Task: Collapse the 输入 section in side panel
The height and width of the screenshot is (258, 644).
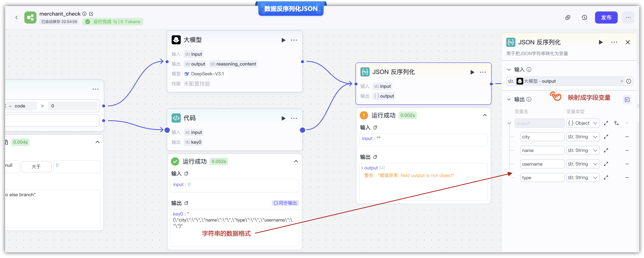Action: [x=509, y=69]
